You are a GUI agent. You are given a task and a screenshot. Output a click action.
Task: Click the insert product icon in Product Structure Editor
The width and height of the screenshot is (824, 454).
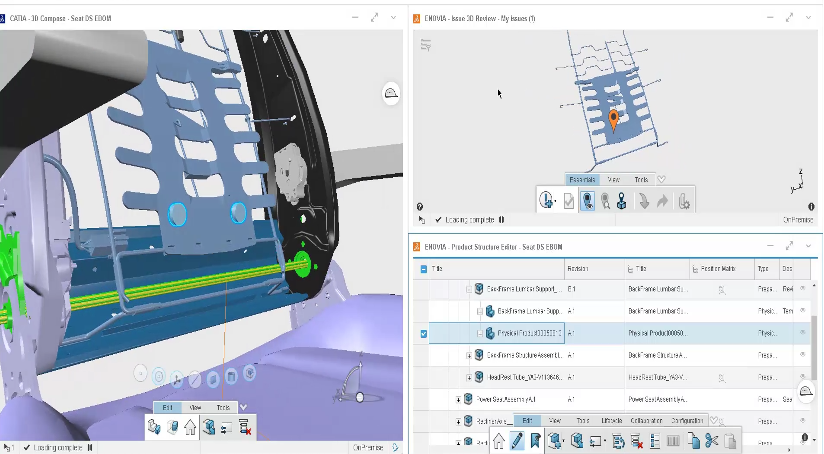555,440
